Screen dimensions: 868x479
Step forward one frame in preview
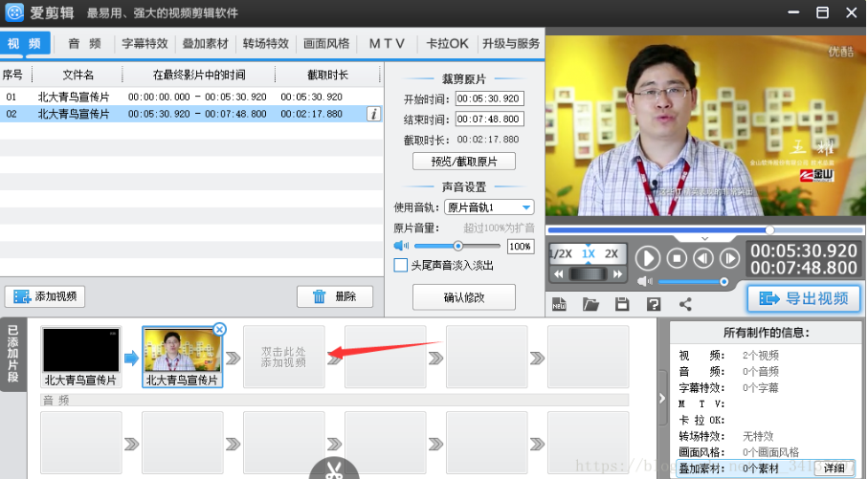click(729, 258)
